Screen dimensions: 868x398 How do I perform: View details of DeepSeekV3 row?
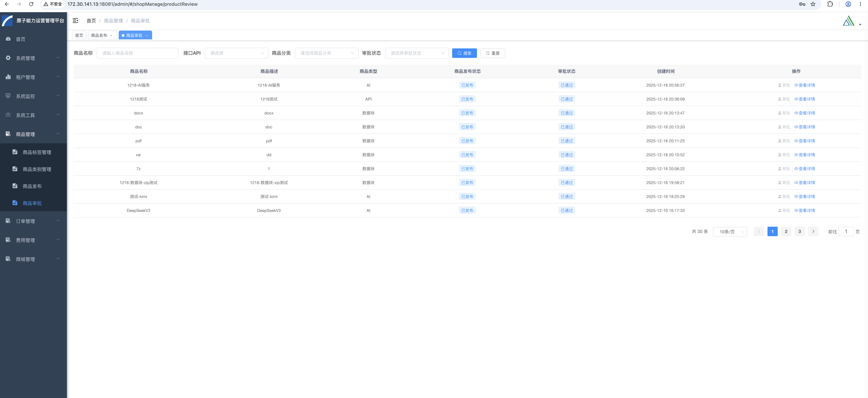(x=805, y=210)
